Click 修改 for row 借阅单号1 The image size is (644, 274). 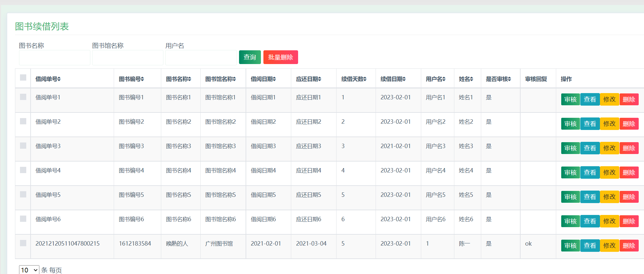point(609,99)
